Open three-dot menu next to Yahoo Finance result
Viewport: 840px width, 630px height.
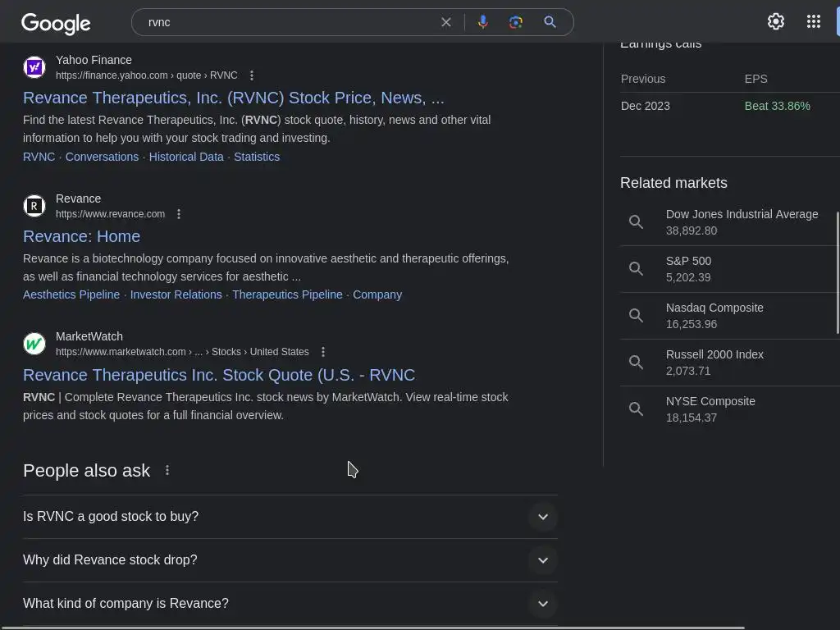tap(251, 75)
